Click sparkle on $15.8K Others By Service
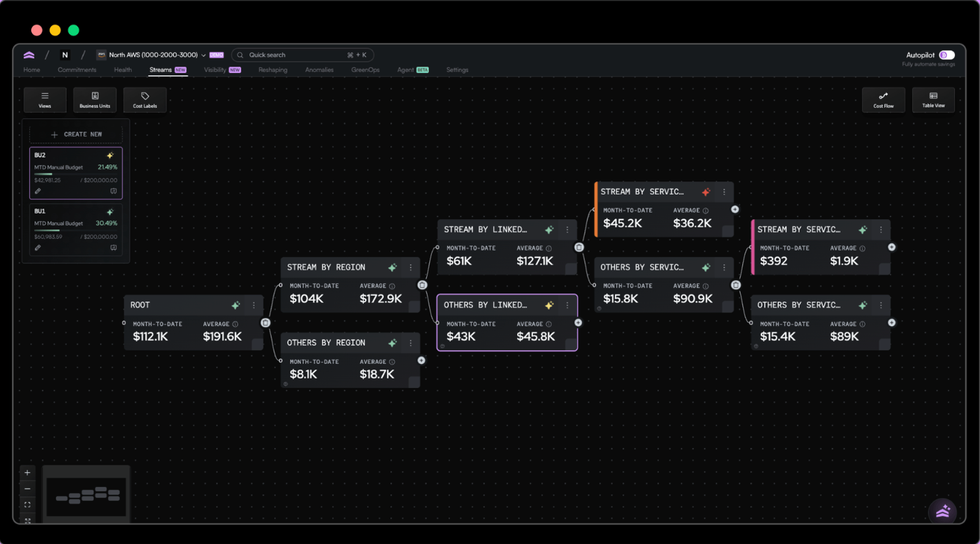 tap(706, 268)
